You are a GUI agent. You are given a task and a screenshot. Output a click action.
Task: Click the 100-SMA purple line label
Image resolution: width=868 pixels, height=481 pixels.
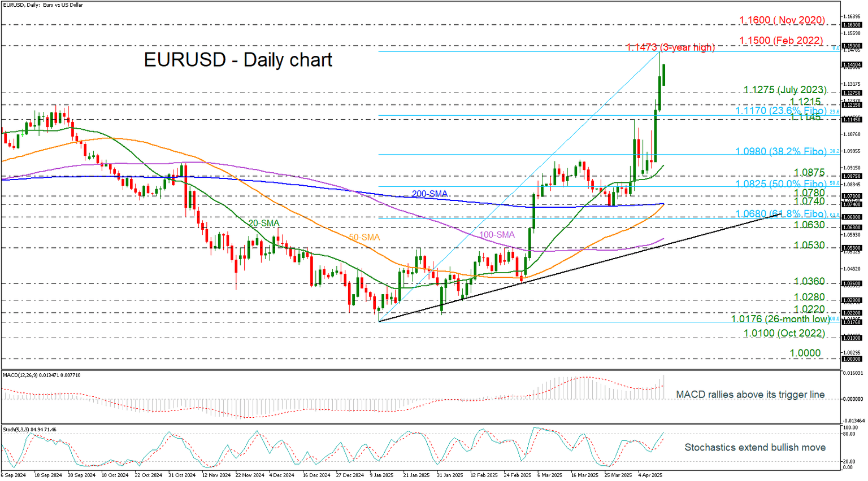[x=497, y=234]
